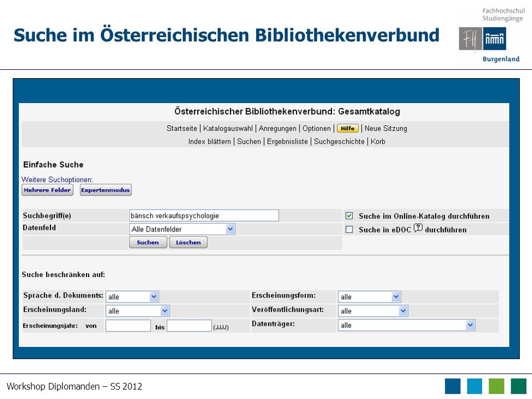Click Workshop Diplomanden – SS 2012 footer

tap(74, 386)
